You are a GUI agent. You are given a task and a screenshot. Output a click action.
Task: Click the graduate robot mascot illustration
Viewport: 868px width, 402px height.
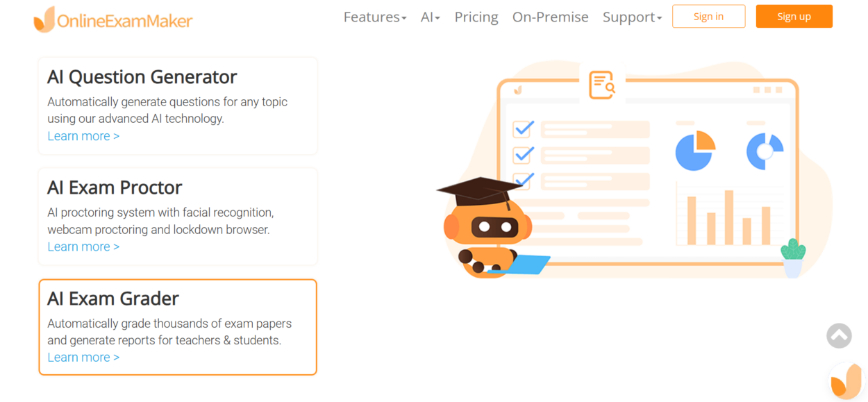pos(486,222)
